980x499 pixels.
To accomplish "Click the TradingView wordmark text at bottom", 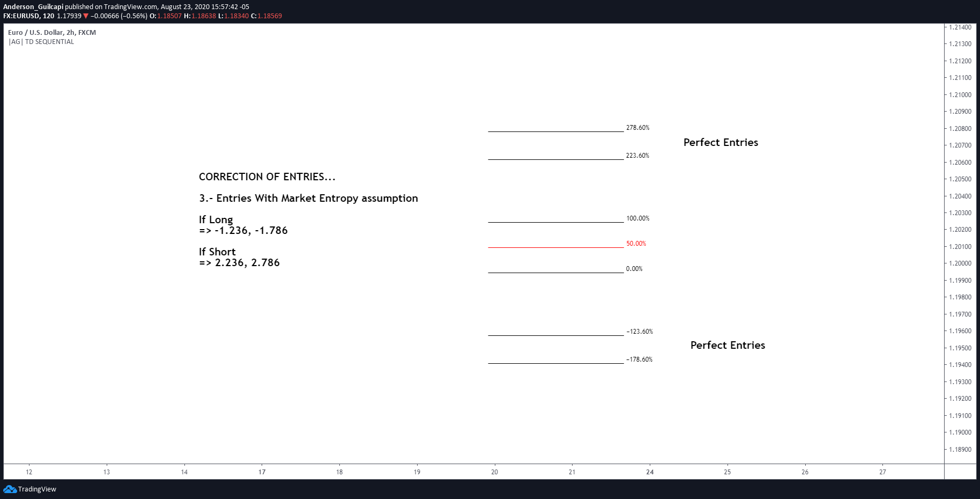I will coord(37,489).
